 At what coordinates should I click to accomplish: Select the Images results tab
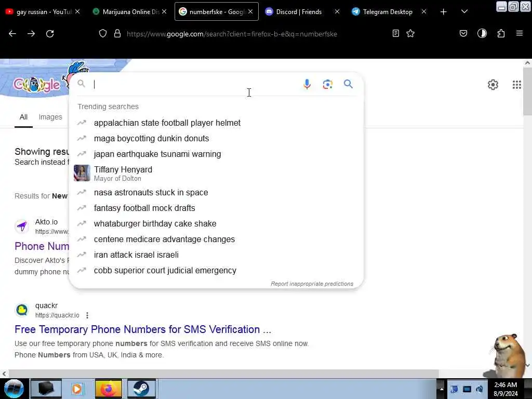pos(50,117)
